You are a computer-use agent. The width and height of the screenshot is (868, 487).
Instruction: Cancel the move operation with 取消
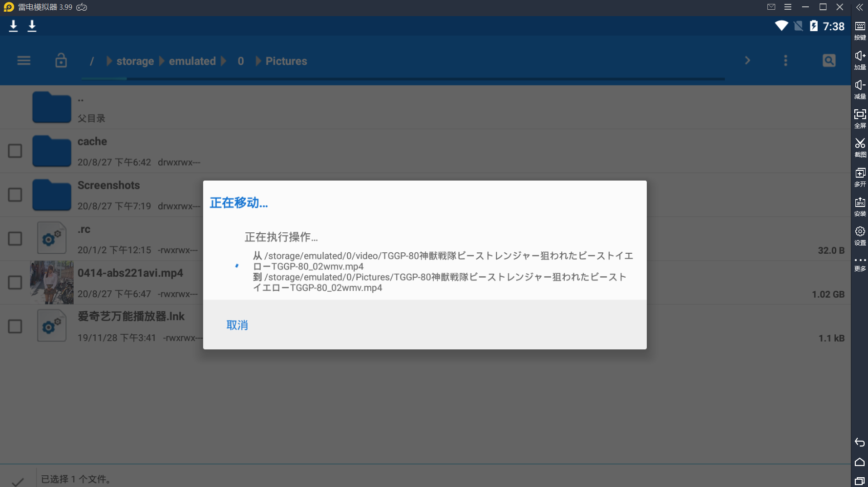(x=237, y=325)
